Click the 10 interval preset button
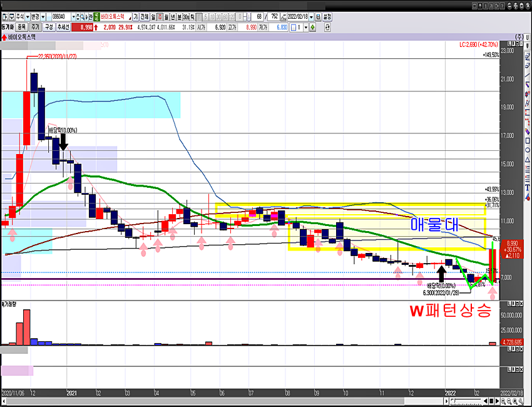 (x=212, y=17)
